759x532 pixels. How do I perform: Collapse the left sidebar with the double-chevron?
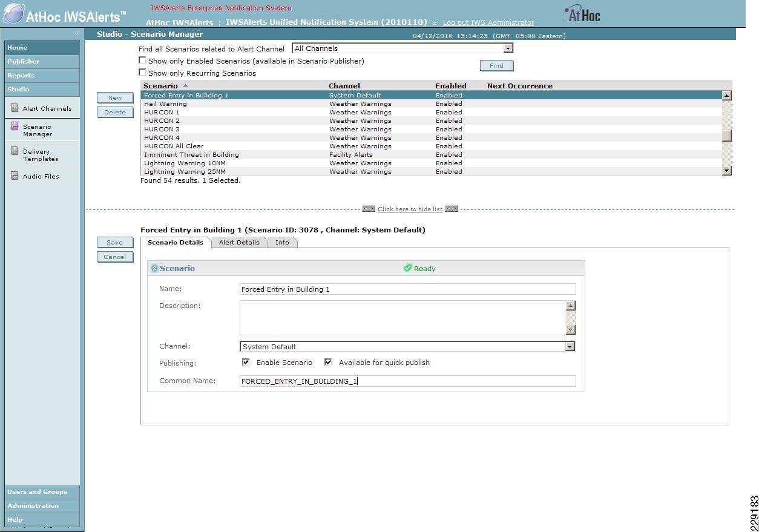tap(77, 33)
